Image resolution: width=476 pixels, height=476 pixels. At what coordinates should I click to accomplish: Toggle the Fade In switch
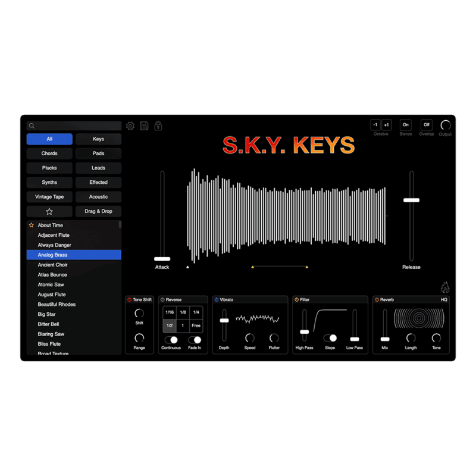[195, 340]
